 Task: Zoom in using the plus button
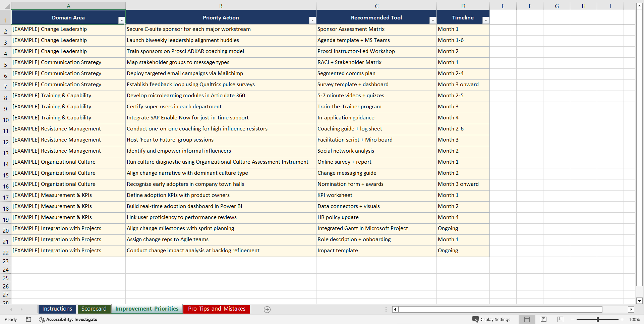pos(622,319)
